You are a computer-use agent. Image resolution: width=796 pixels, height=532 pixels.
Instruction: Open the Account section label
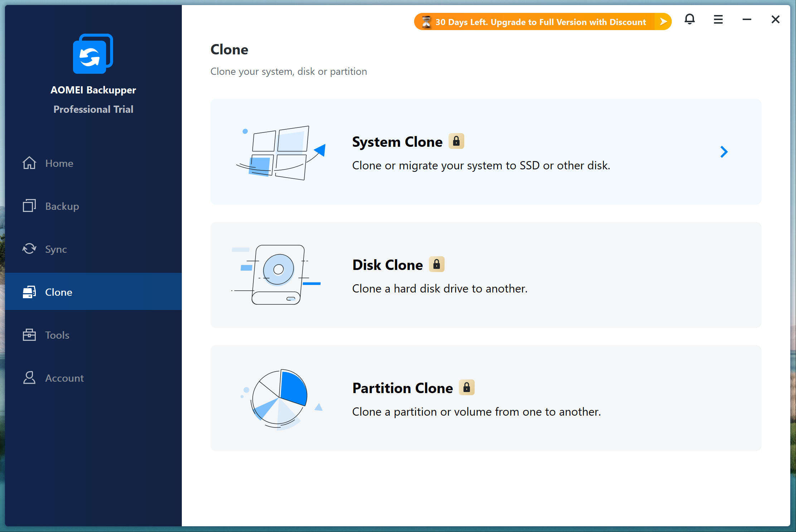(64, 378)
